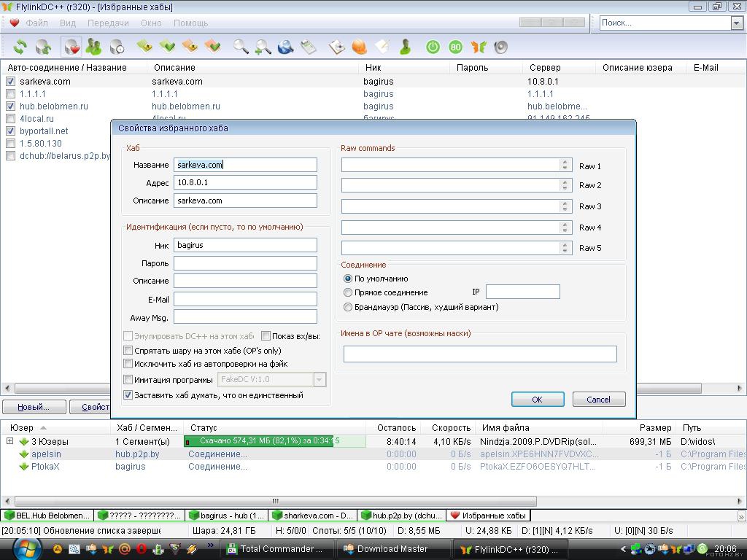Click the red Opera icon in quick launch
The width and height of the screenshot is (747, 560).
(x=141, y=549)
